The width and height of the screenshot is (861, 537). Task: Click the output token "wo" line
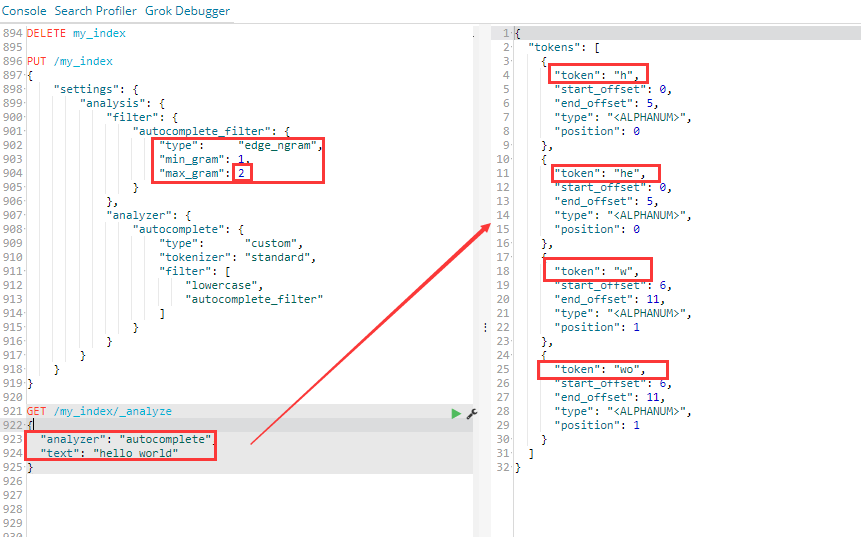(x=600, y=369)
